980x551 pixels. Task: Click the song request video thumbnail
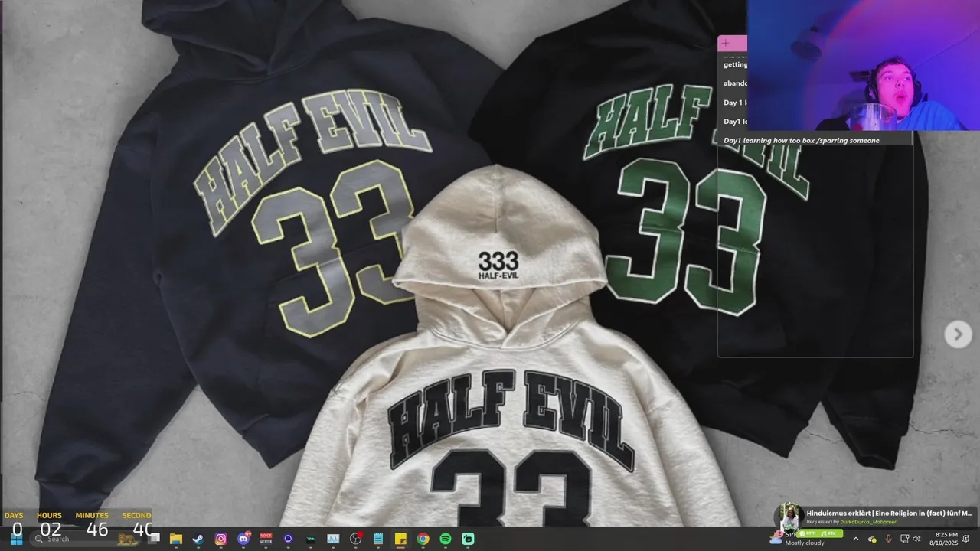789,518
